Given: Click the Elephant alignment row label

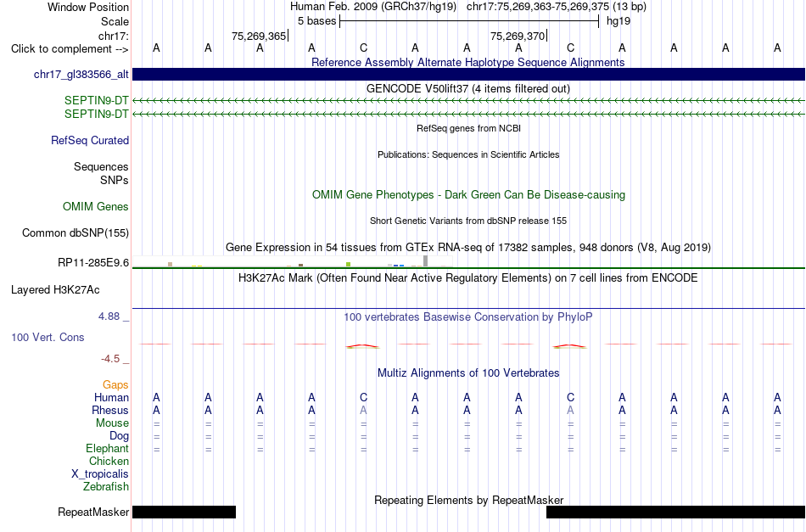Looking at the screenshot, I should (x=108, y=448).
